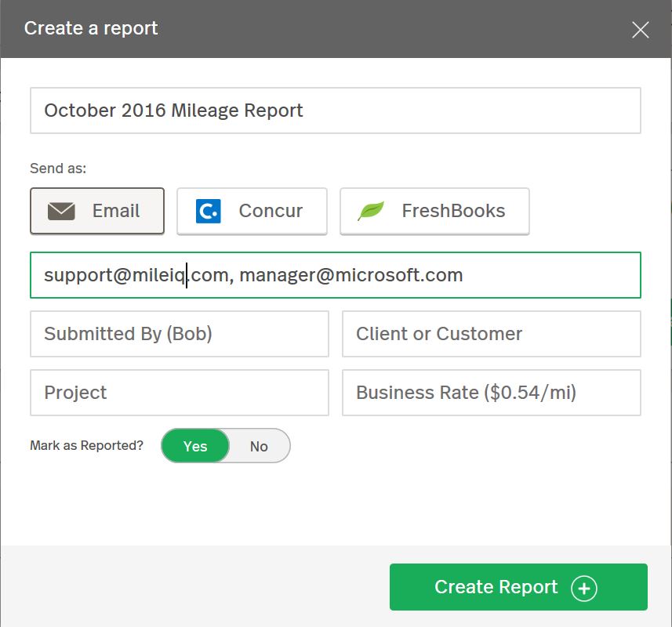Viewport: 672px width, 627px height.
Task: Choose FreshBooks as the send method
Action: coord(434,211)
